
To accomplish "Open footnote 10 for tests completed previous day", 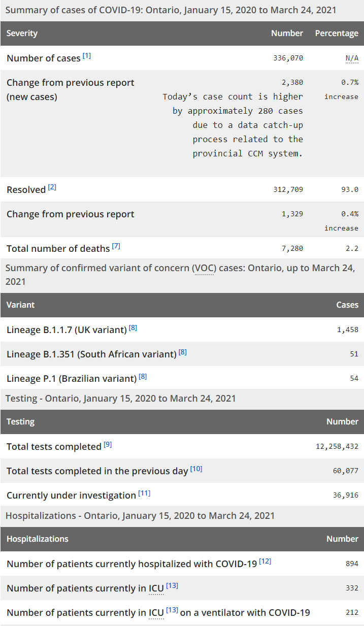I will [196, 469].
